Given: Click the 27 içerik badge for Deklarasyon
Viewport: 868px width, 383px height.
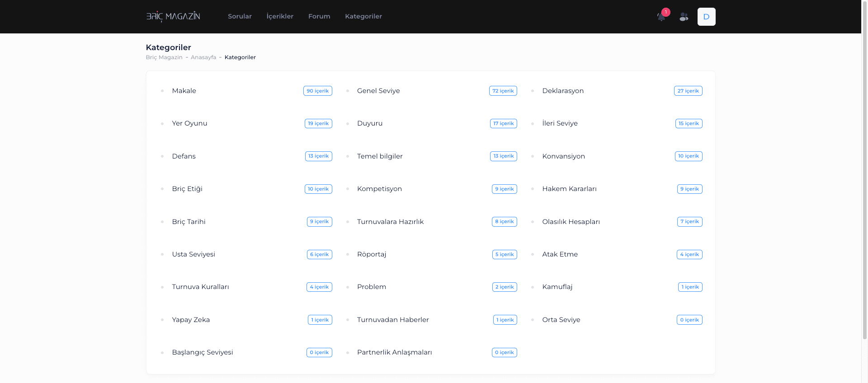Looking at the screenshot, I should [688, 91].
